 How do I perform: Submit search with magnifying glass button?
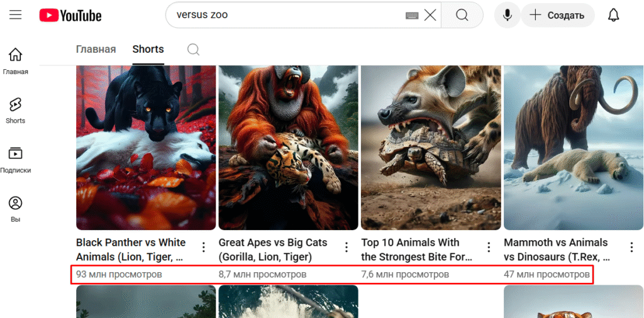pos(462,15)
